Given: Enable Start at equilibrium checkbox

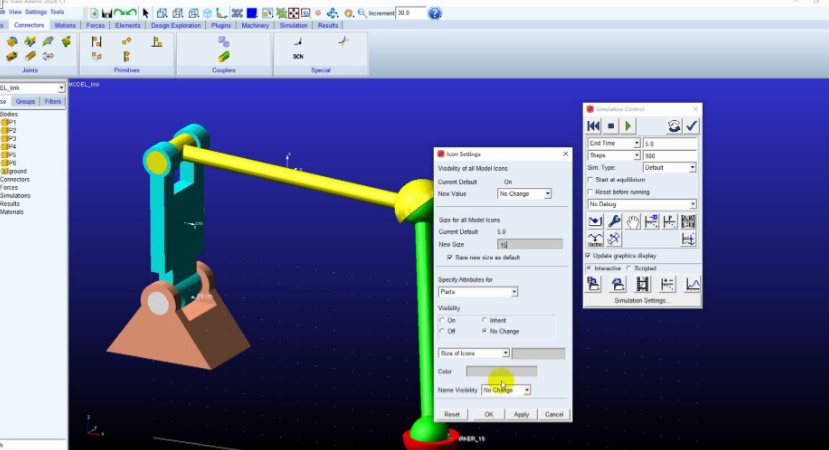Looking at the screenshot, I should [591, 180].
